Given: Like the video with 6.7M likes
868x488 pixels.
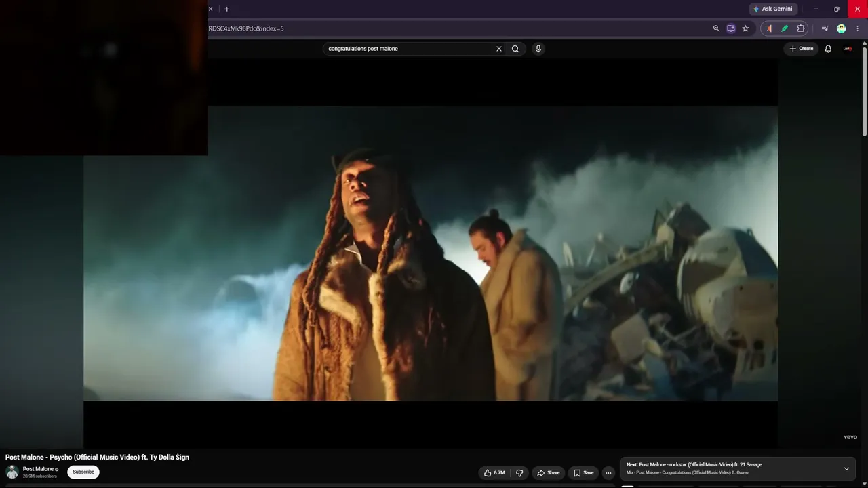Looking at the screenshot, I should click(x=494, y=473).
